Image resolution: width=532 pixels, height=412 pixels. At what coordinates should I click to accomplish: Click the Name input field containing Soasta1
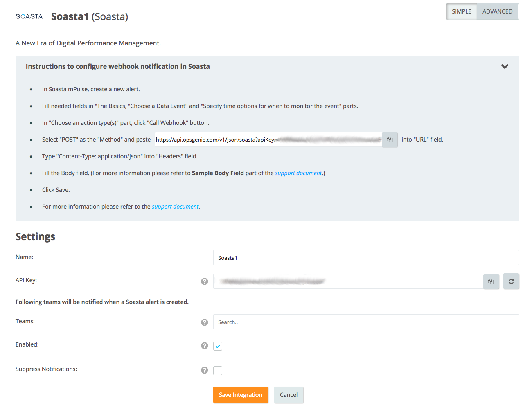point(366,258)
